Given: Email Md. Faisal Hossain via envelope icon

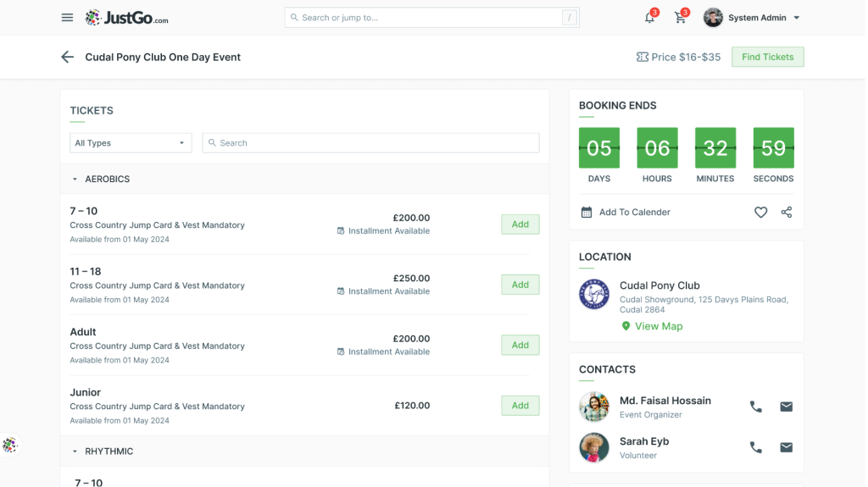Looking at the screenshot, I should (x=786, y=407).
